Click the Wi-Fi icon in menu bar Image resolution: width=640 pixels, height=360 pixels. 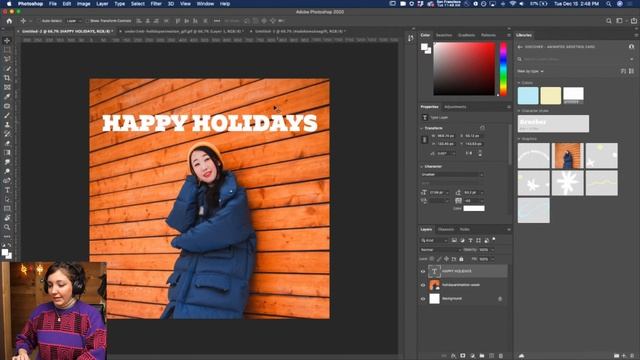pyautogui.click(x=512, y=4)
